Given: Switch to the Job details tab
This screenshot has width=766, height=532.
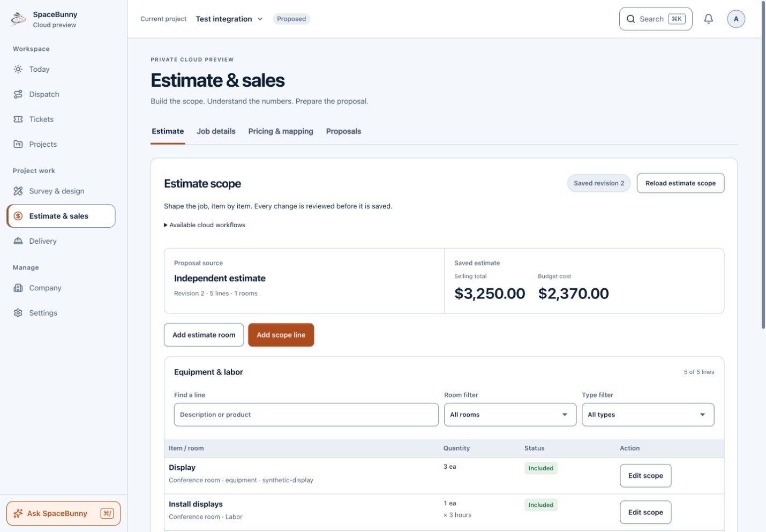Looking at the screenshot, I should pyautogui.click(x=216, y=131).
